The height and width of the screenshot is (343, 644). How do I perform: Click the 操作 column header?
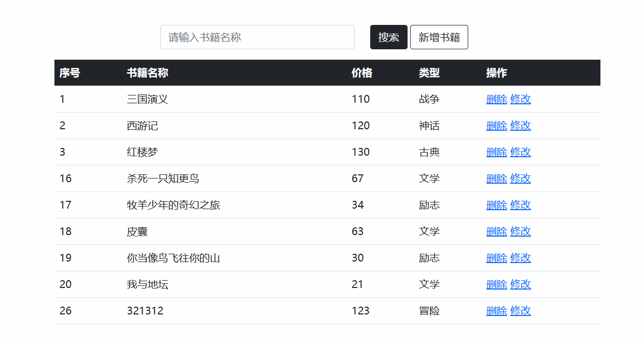tap(497, 73)
